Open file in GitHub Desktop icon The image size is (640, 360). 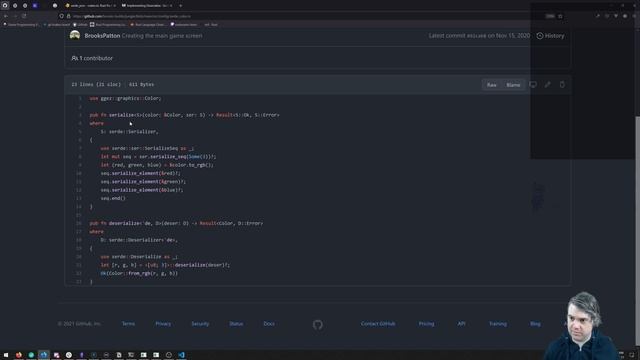pos(533,84)
